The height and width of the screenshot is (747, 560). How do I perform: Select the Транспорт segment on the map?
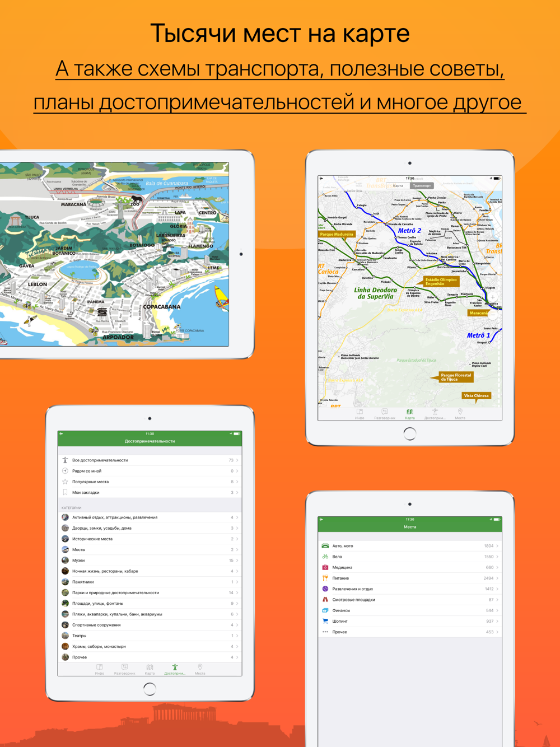422,185
